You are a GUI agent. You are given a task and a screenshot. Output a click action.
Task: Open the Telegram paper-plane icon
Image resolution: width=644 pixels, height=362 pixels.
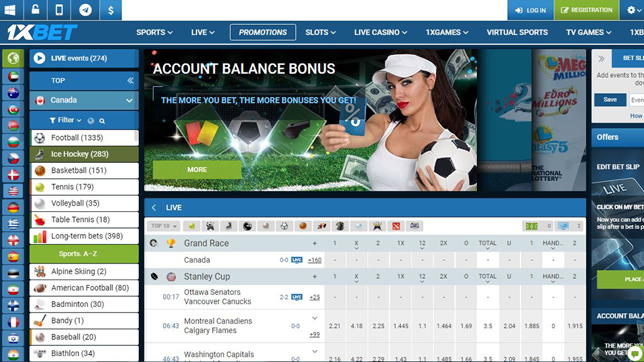pyautogui.click(x=85, y=10)
